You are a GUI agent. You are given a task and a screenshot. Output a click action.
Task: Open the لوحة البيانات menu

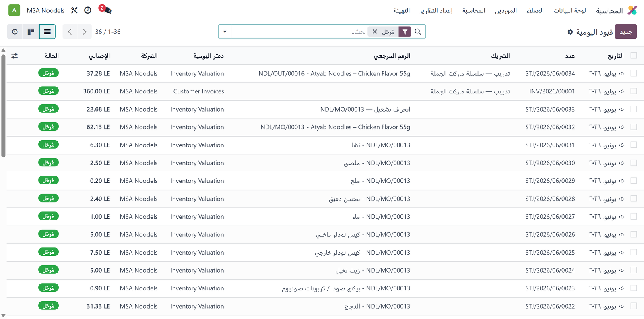click(x=570, y=10)
